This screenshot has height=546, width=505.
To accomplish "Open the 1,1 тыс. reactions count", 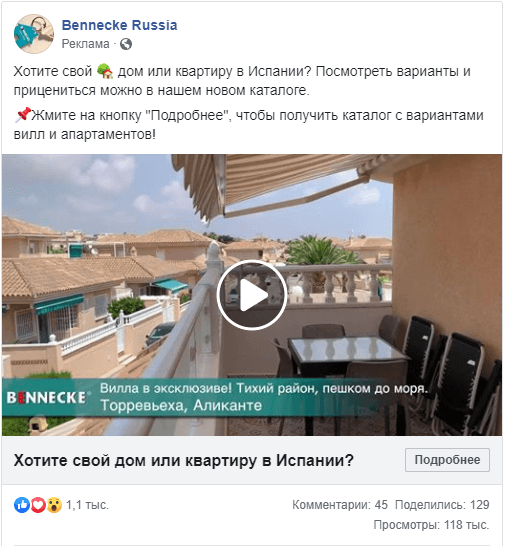I will point(87,505).
